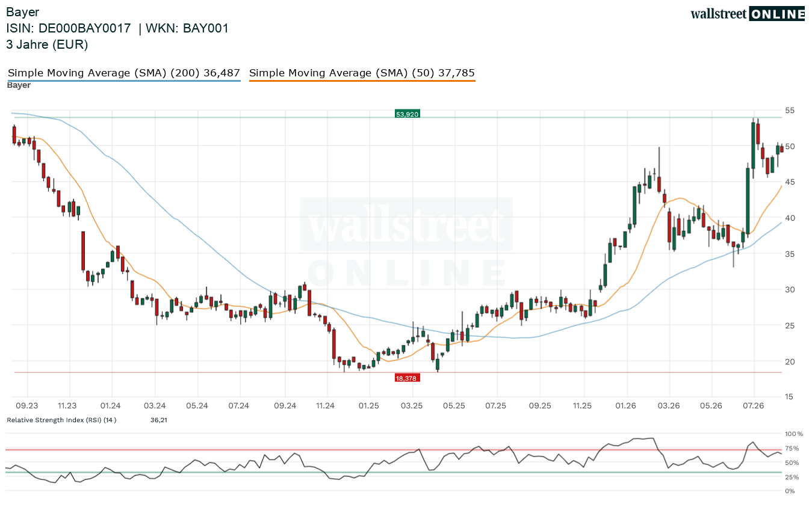The image size is (812, 507).
Task: Click the 01.25 date axis label
Action: coord(368,405)
